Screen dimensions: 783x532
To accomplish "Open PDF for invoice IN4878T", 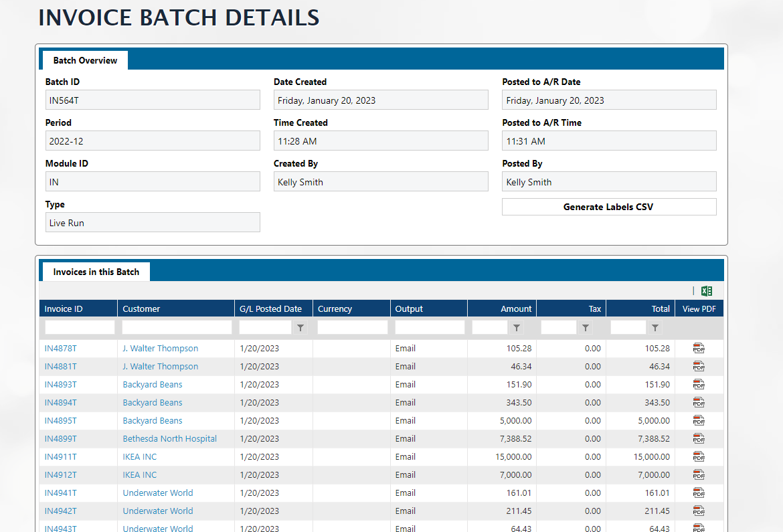I will pos(699,348).
